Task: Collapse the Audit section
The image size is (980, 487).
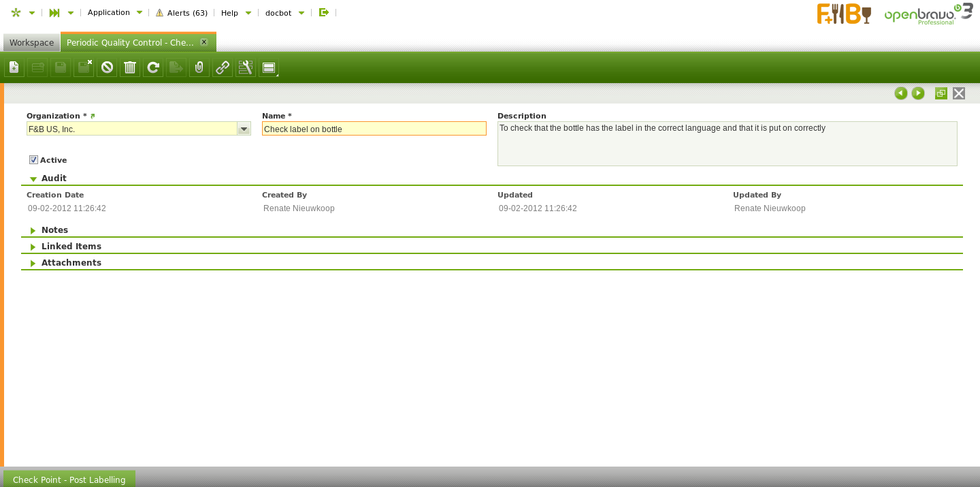Action: tap(53, 178)
